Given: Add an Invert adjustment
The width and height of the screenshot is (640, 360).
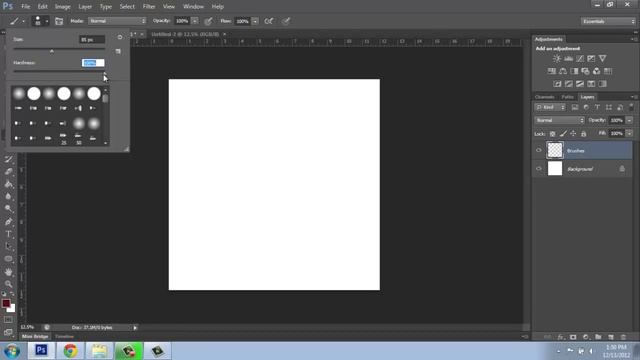Looking at the screenshot, I should click(557, 84).
